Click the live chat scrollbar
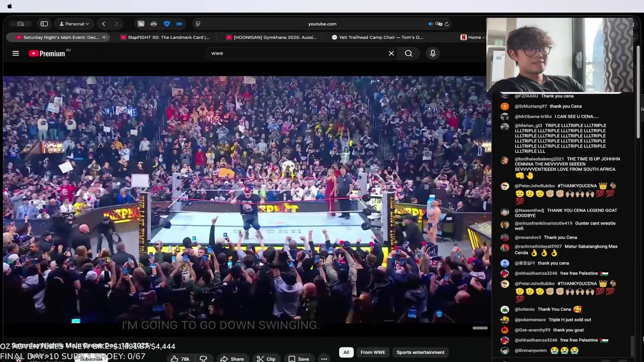This screenshot has height=362, width=644. 633,346
